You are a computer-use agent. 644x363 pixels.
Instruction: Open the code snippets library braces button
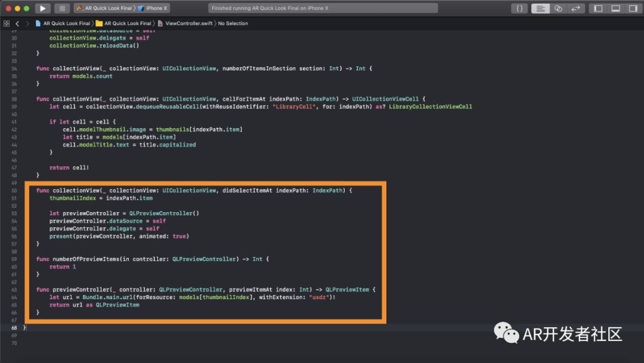click(519, 8)
